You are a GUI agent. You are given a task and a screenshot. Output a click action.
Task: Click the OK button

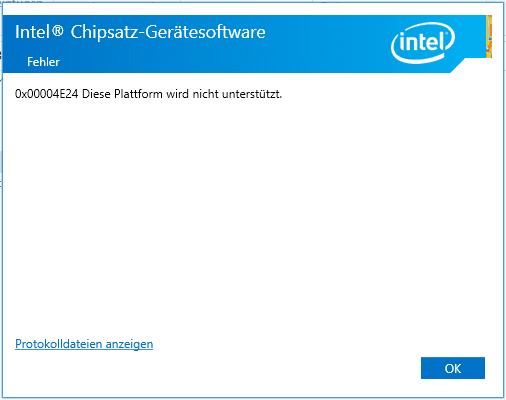[x=453, y=368]
